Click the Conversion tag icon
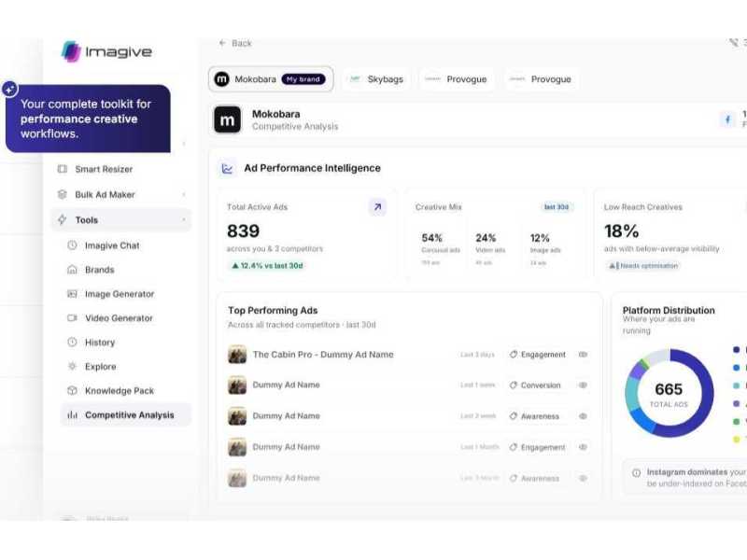The width and height of the screenshot is (747, 560). [513, 385]
